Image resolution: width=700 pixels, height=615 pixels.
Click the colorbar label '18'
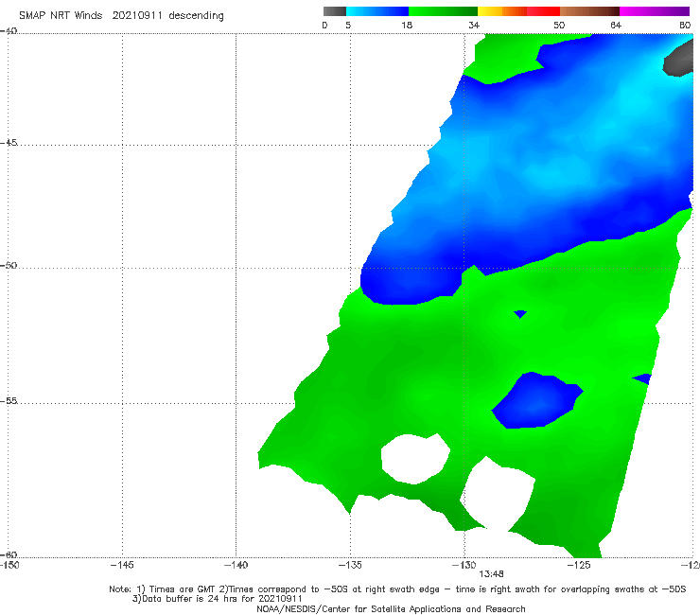pyautogui.click(x=406, y=25)
